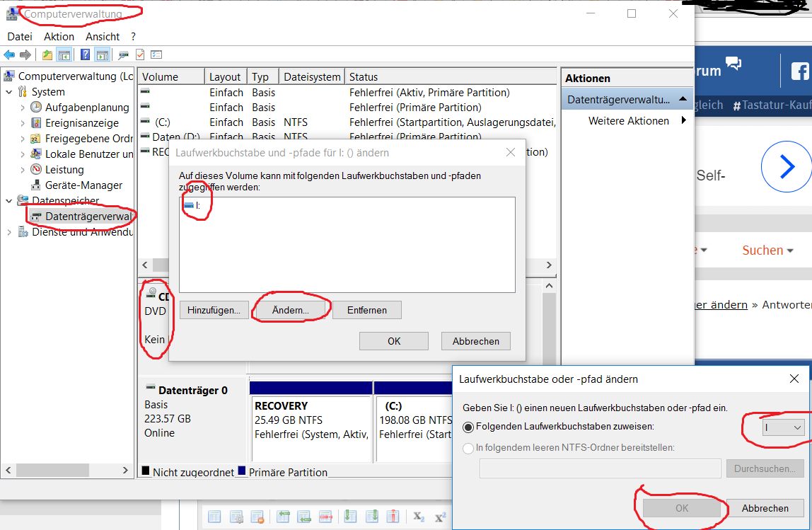Click the forum speech bubbles icon in browser
The image size is (812, 530).
733,63
